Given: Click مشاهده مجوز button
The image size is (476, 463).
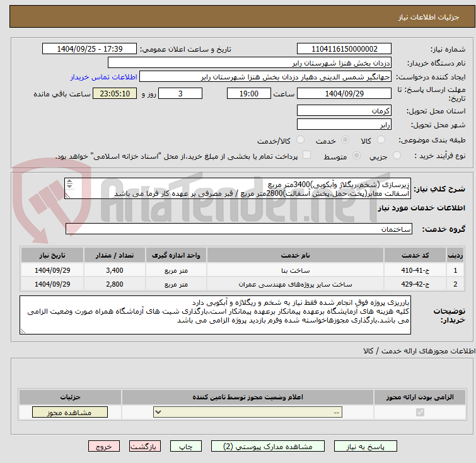Looking at the screenshot, I should 70,412.
